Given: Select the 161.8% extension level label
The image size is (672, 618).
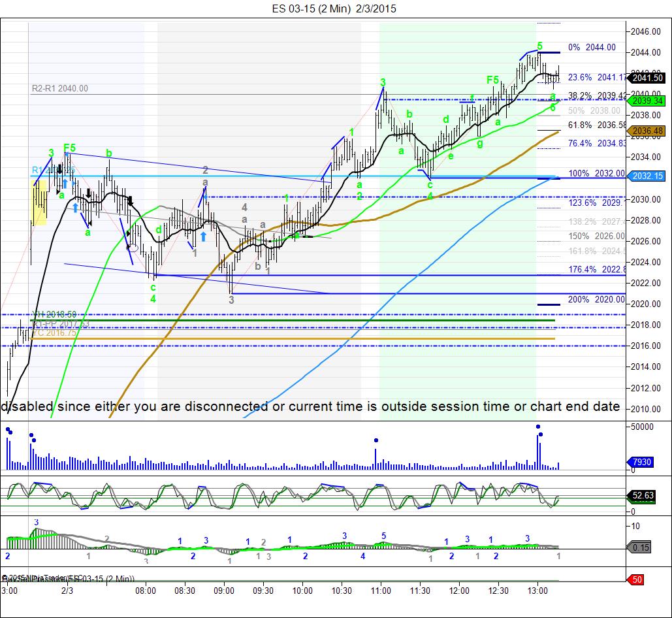Looking at the screenshot, I should [597, 251].
